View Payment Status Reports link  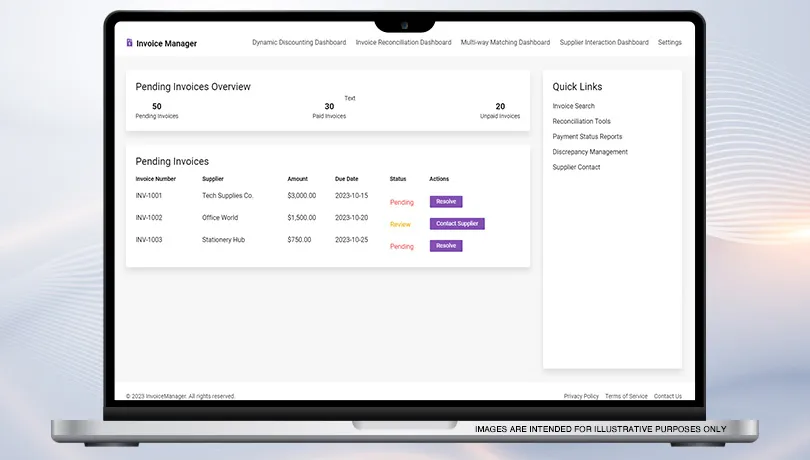(x=587, y=136)
